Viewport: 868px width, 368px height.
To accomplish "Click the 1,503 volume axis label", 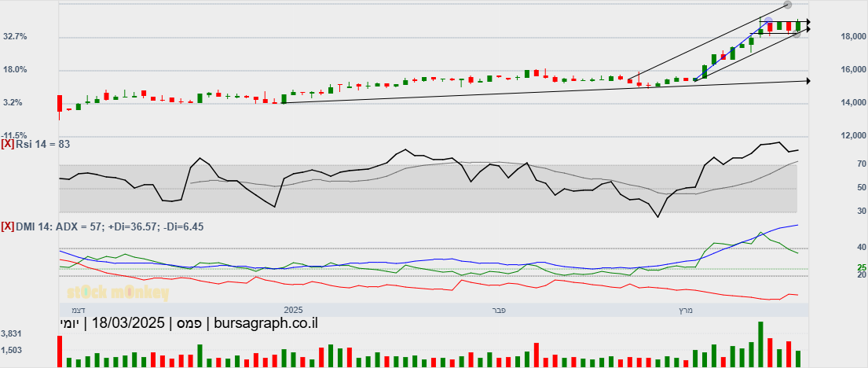I will 11,350.
